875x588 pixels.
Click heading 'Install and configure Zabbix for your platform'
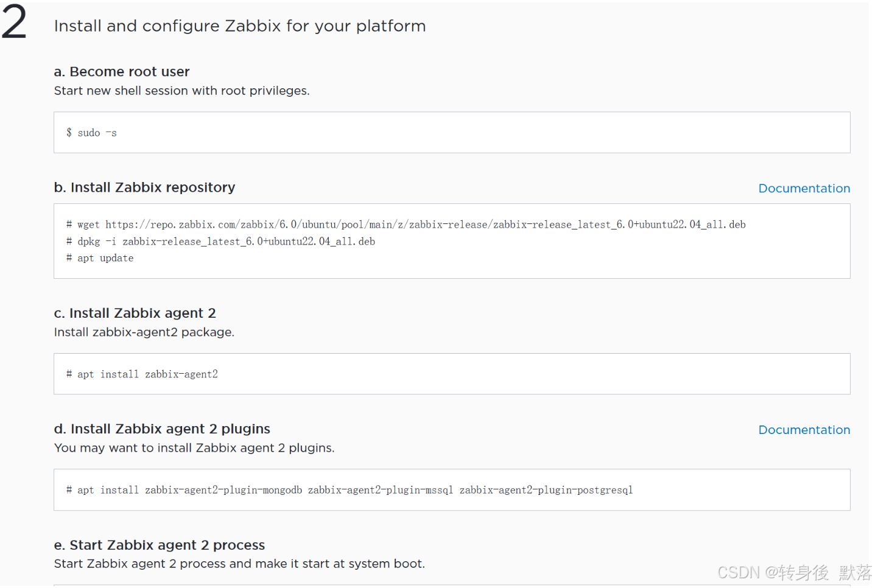pos(240,26)
